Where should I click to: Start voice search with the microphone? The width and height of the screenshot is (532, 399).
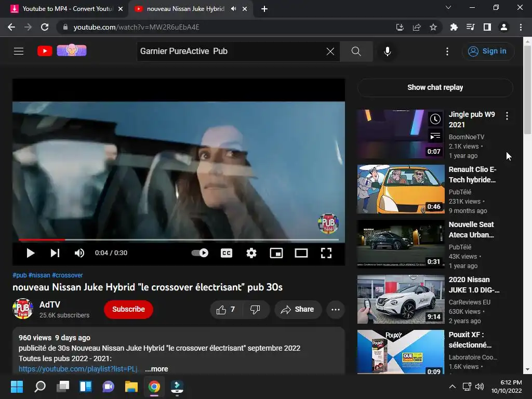[388, 51]
